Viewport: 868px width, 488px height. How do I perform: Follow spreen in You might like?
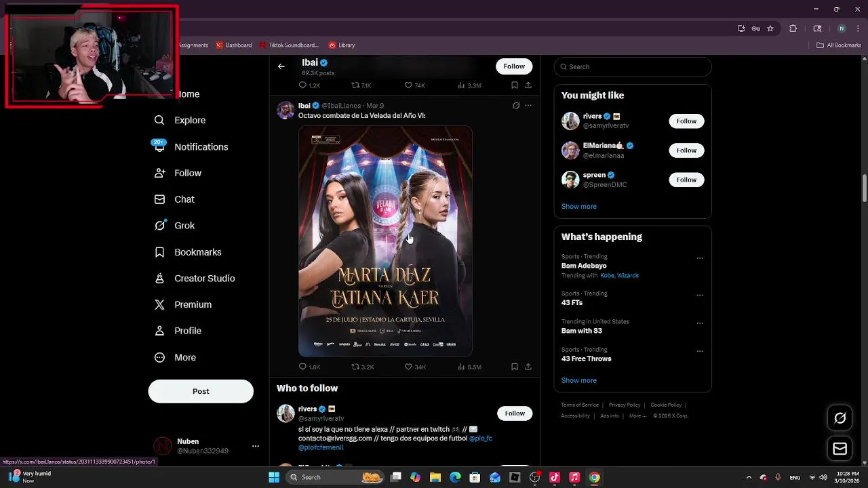click(686, 180)
